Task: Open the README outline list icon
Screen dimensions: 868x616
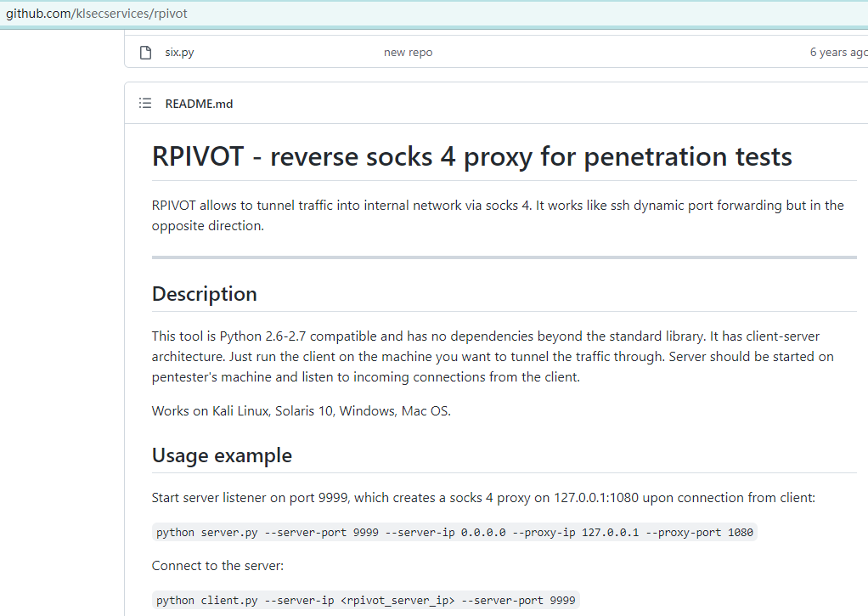Action: [x=145, y=103]
